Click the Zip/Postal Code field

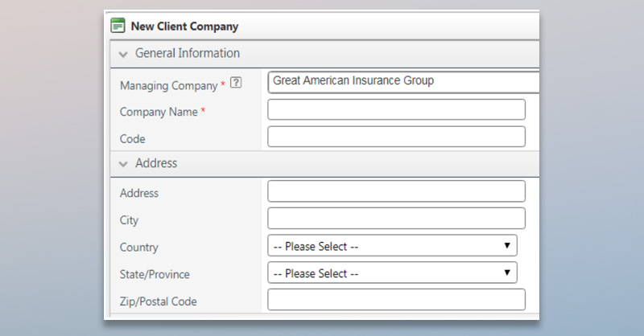(396, 301)
